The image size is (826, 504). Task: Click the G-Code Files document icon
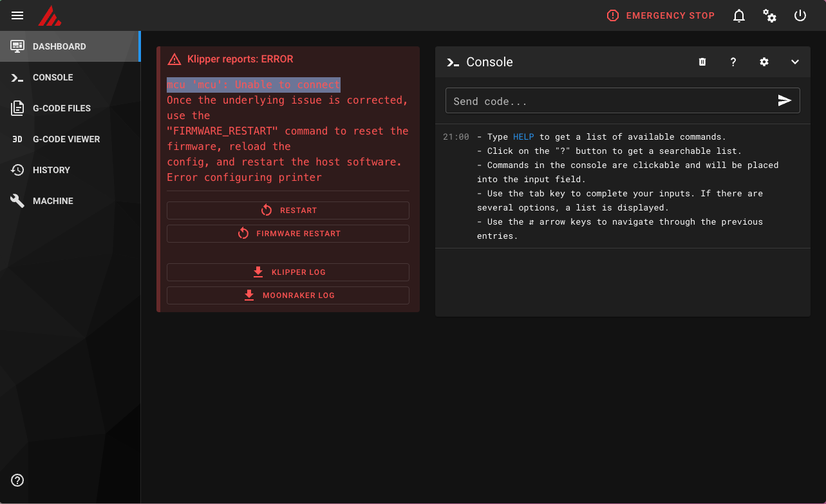pyautogui.click(x=17, y=108)
